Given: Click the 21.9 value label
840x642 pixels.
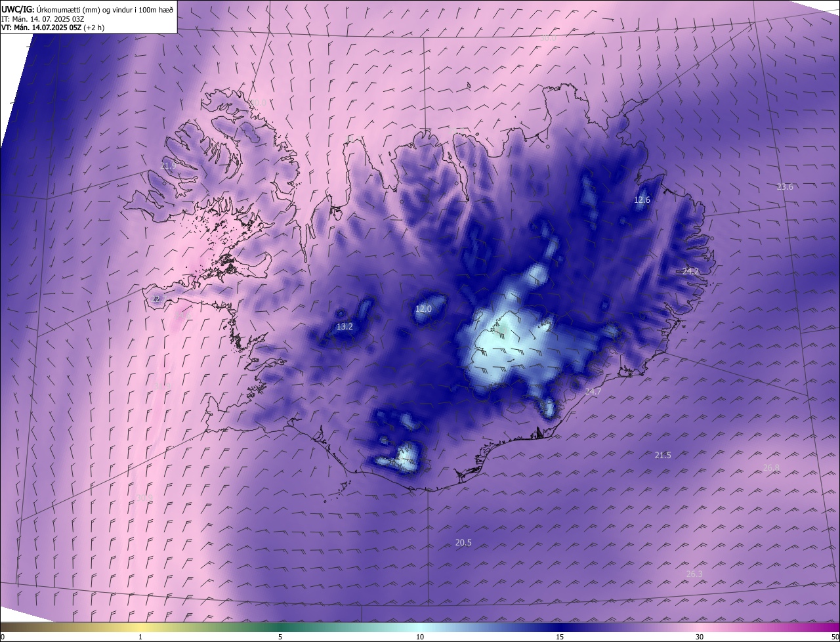Looking at the screenshot, I should pyautogui.click(x=168, y=166).
